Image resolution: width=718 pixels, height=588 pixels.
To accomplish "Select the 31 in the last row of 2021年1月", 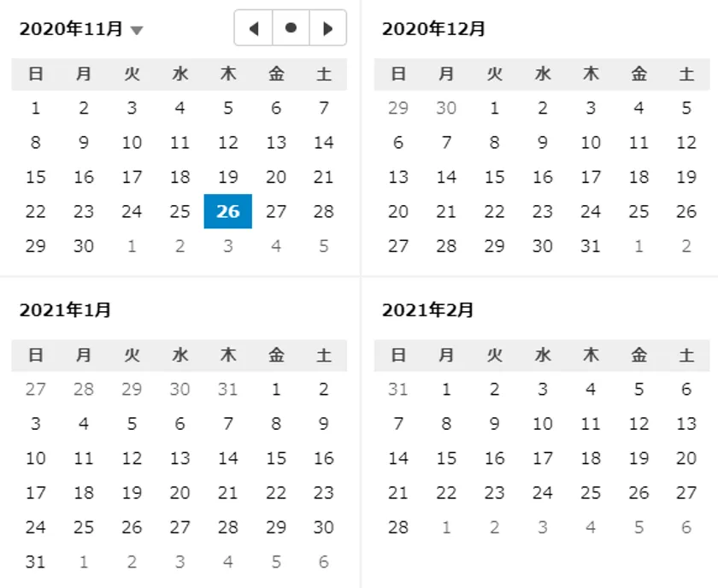I will [x=36, y=562].
